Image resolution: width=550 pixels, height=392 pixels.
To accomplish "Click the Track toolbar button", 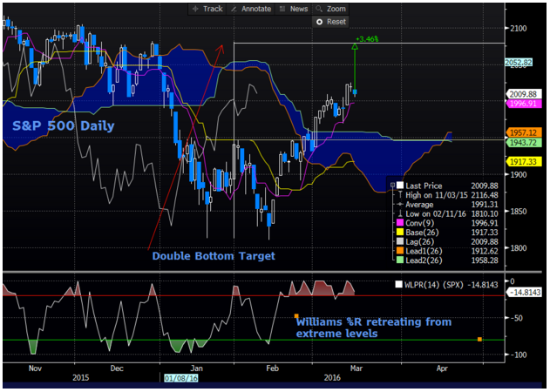I will [x=207, y=9].
